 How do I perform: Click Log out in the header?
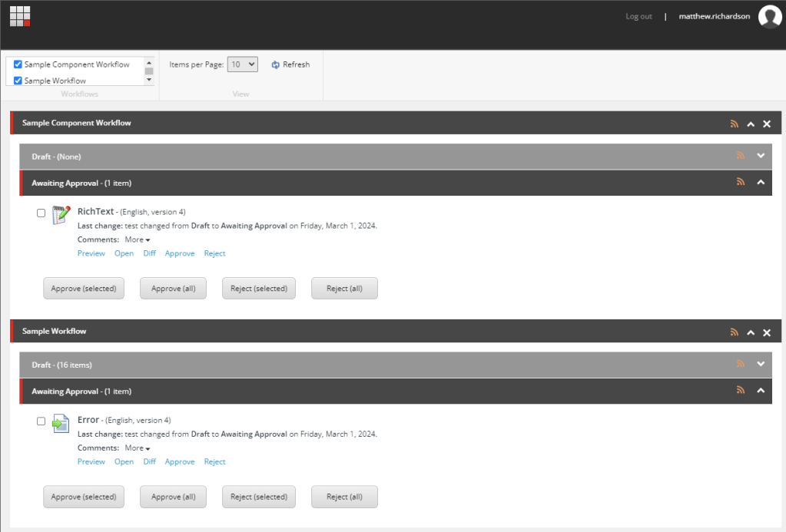tap(638, 17)
